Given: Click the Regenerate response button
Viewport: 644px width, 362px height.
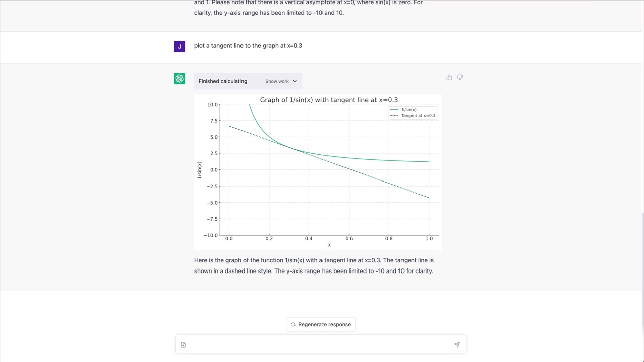Looking at the screenshot, I should click(x=320, y=324).
